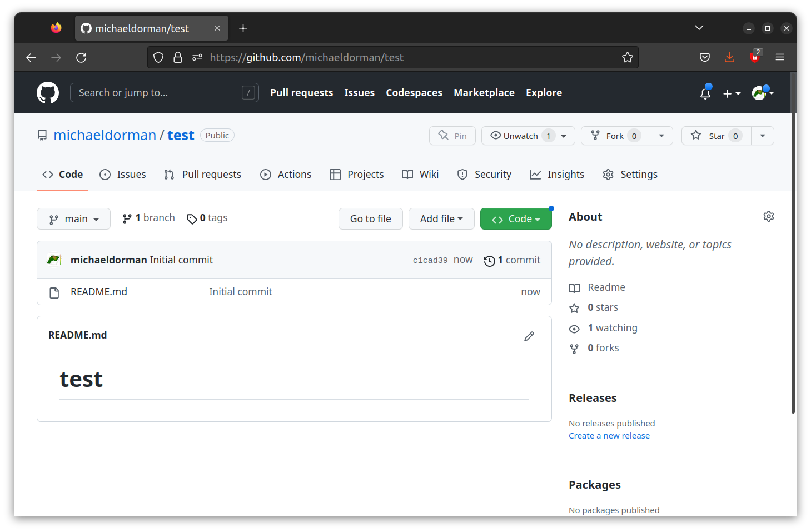Image resolution: width=811 pixels, height=532 pixels.
Task: Click the Go to file button
Action: [x=370, y=218]
